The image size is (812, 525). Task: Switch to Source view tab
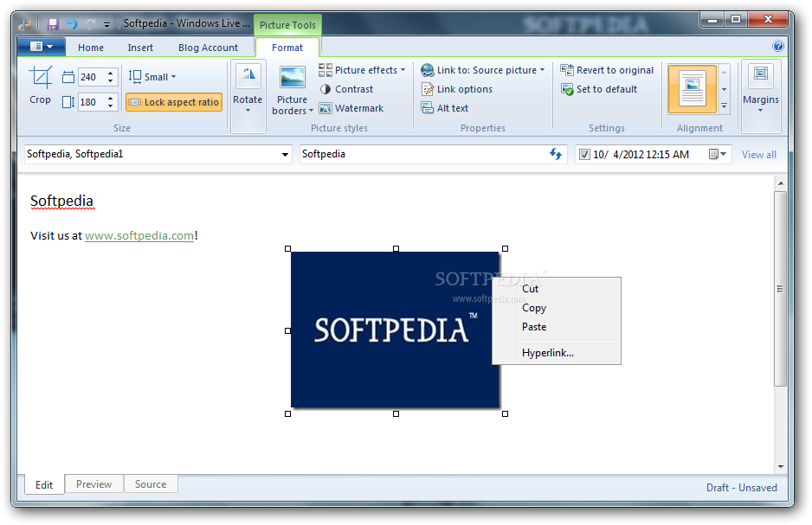pyautogui.click(x=151, y=484)
